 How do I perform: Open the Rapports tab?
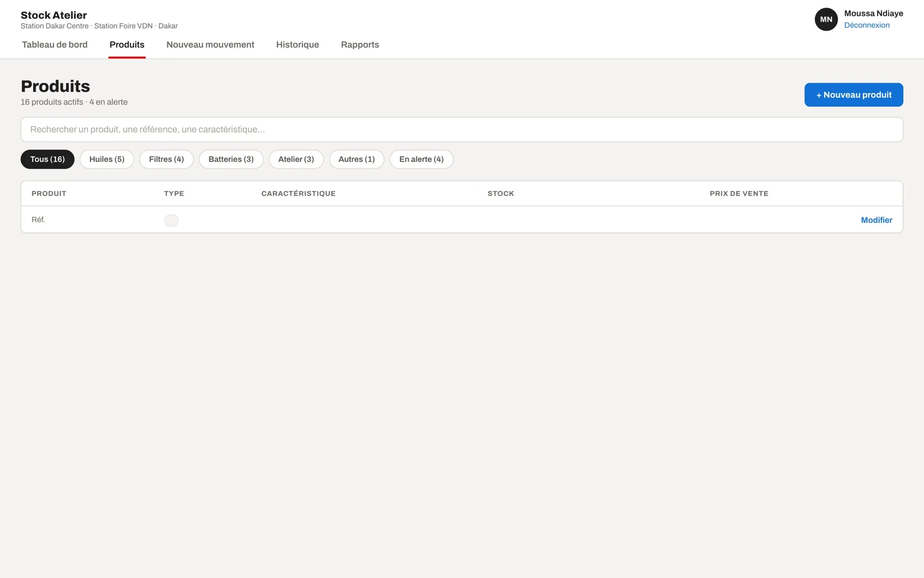360,45
